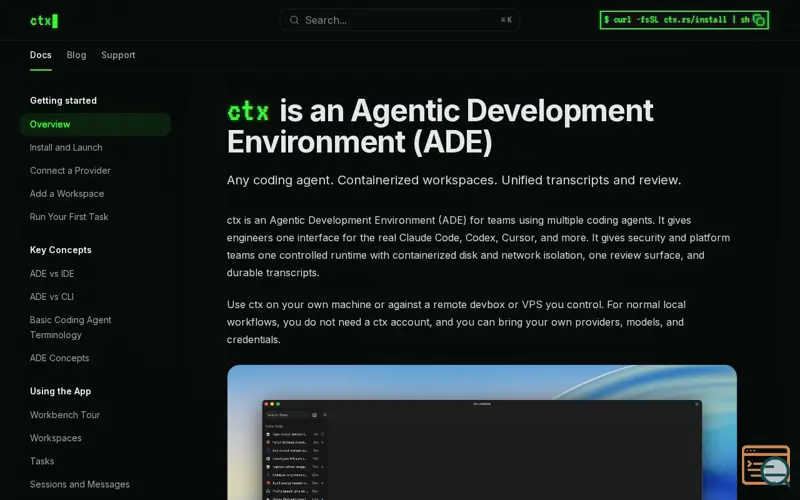Open Install and Launch page
The height and width of the screenshot is (500, 800).
point(66,147)
